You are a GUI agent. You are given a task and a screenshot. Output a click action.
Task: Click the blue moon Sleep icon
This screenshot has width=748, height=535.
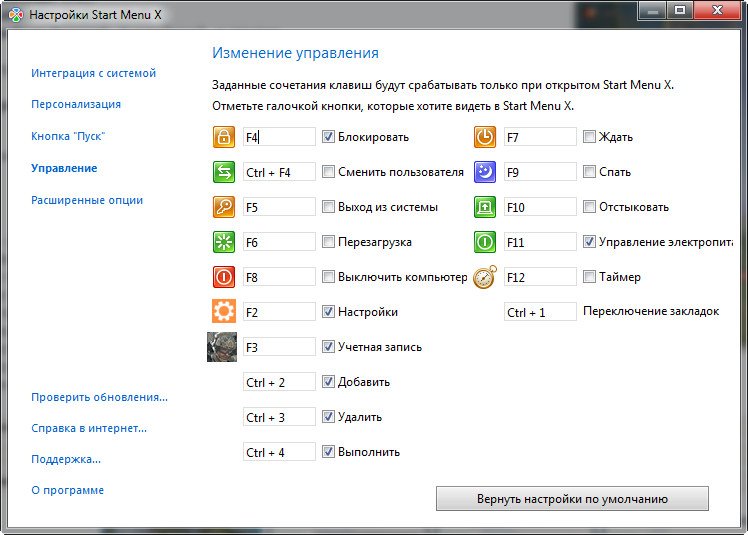click(485, 172)
